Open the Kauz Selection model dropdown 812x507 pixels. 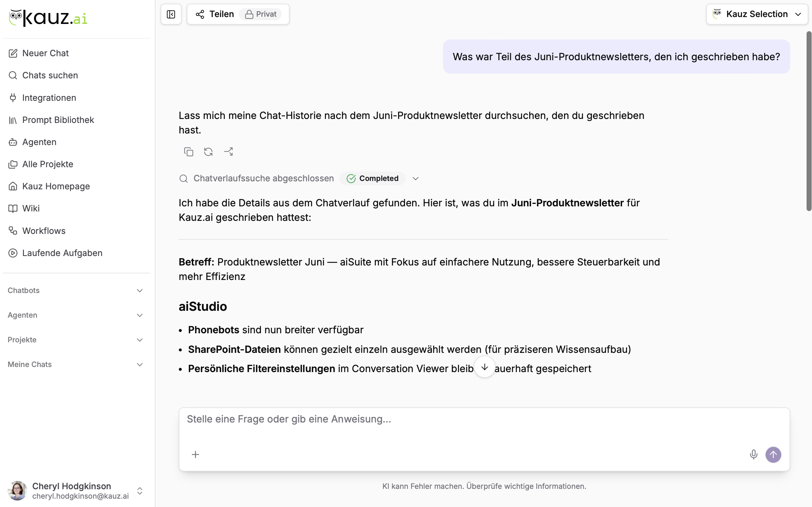click(757, 14)
